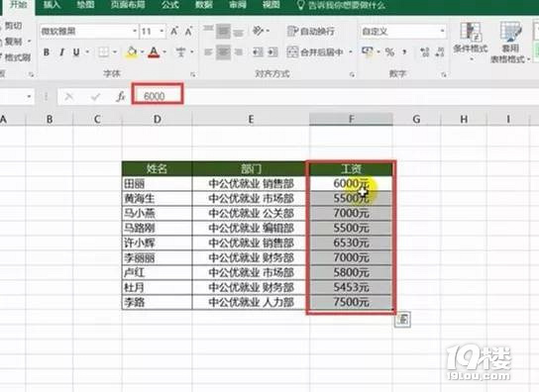Screen dimensions: 539x392
Task: Toggle Italic formatting button
Action: click(61, 51)
